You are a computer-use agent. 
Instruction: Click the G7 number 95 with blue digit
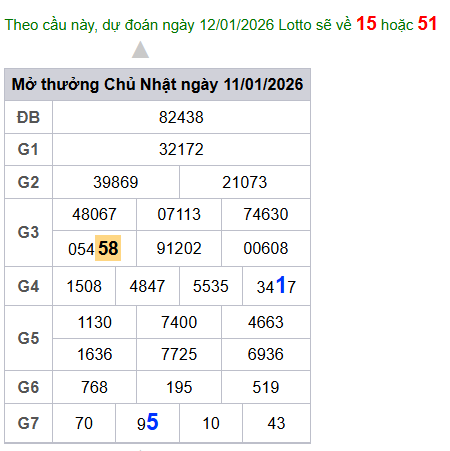click(x=147, y=422)
